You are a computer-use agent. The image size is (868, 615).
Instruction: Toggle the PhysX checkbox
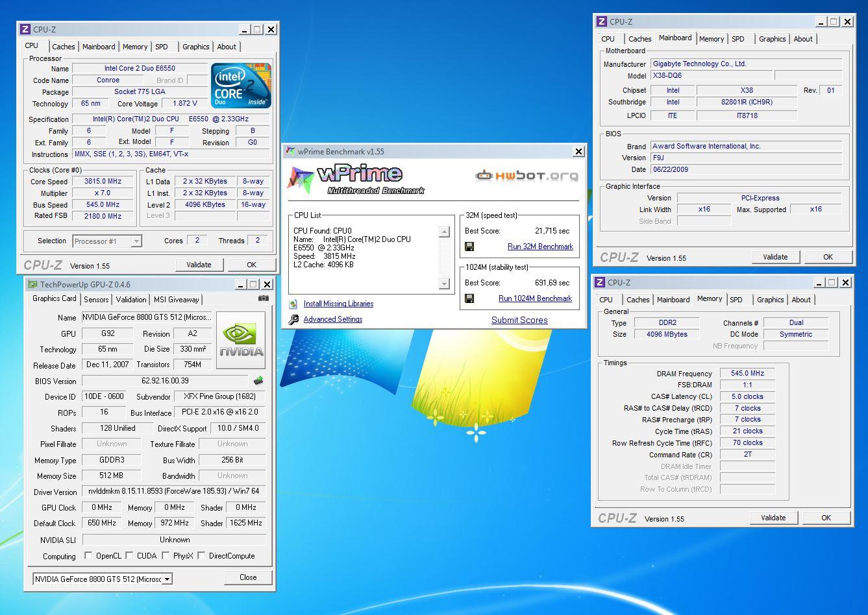(166, 555)
